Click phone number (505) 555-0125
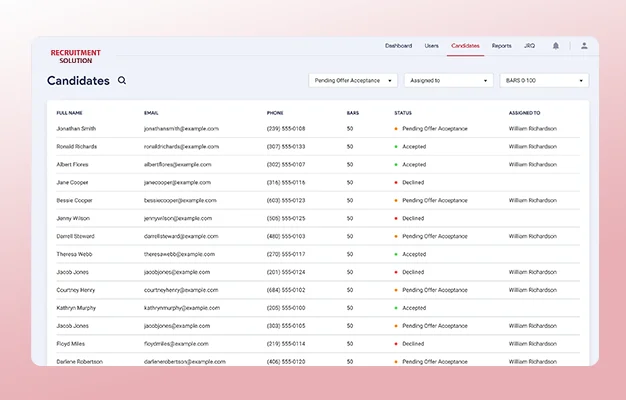626x400 pixels. point(286,218)
